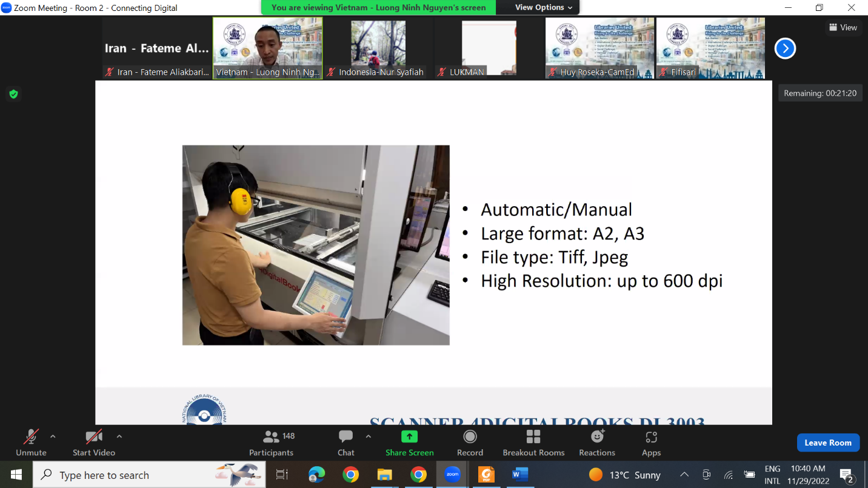Click the green Share Screen icon

click(409, 437)
